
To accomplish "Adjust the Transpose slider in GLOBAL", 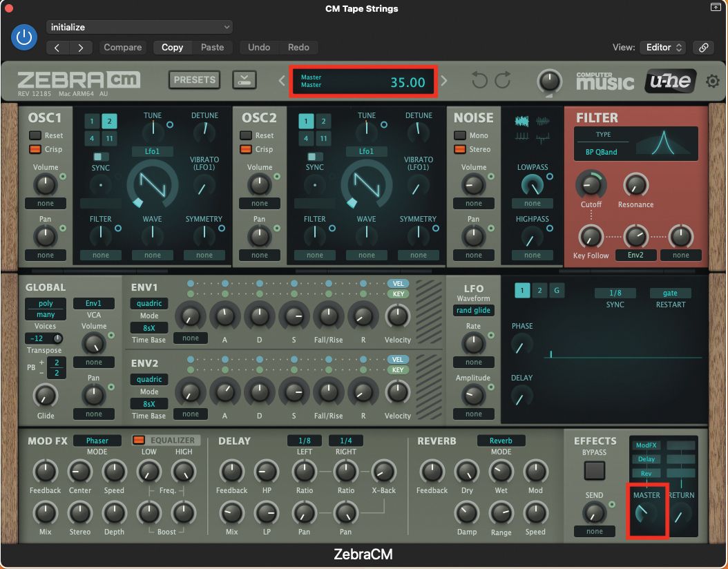I will (44, 338).
